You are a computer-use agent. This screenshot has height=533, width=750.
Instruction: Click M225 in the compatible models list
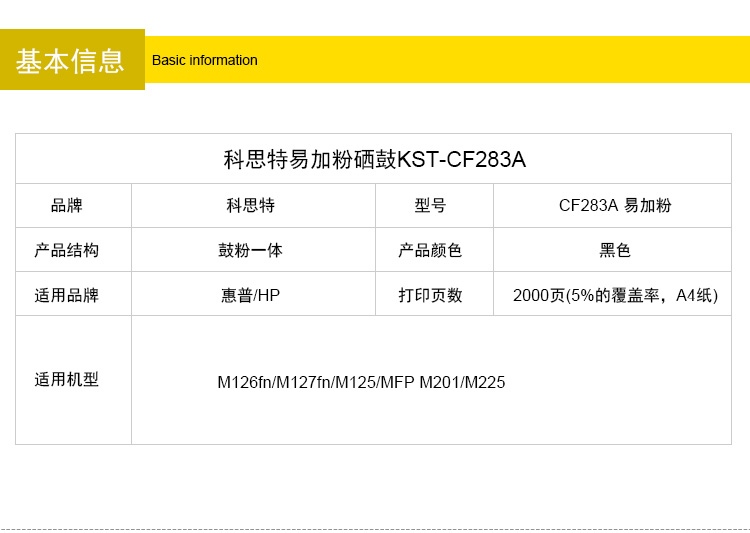point(485,383)
